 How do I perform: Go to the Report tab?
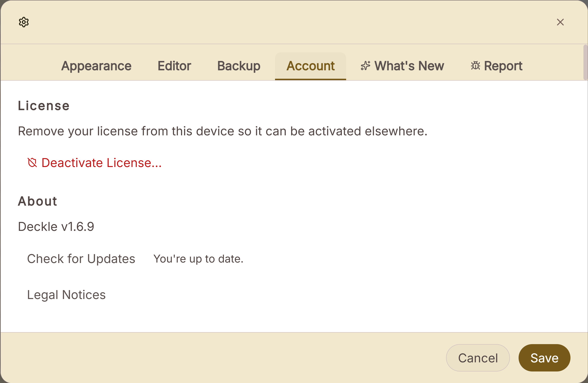(496, 66)
